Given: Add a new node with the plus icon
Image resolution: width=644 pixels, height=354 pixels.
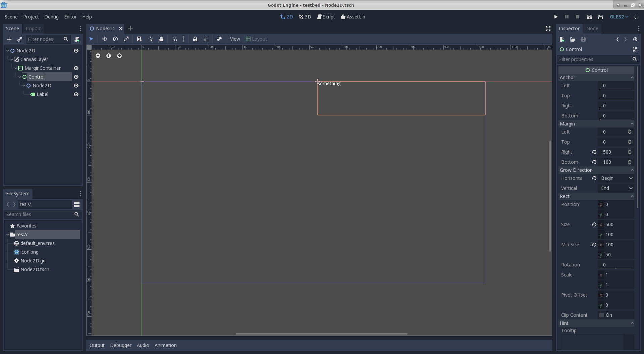Looking at the screenshot, I should click(9, 39).
